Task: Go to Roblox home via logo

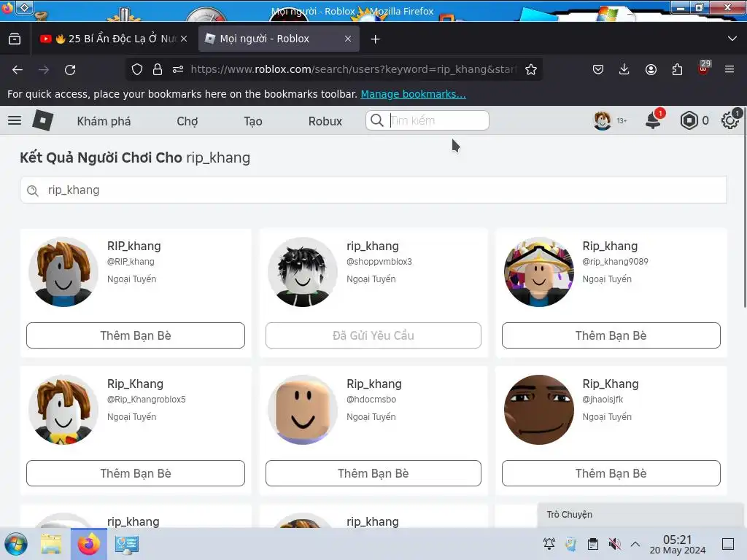Action: click(x=43, y=120)
